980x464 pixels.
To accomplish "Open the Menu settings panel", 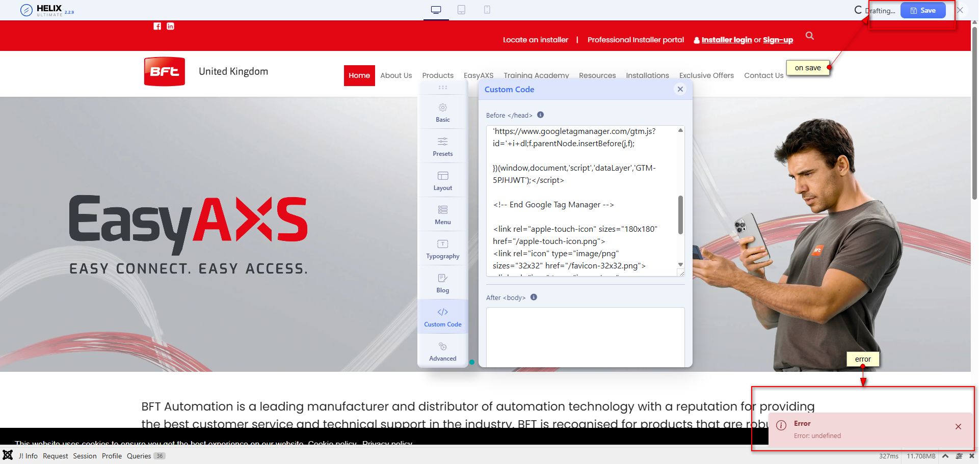I will [x=443, y=215].
